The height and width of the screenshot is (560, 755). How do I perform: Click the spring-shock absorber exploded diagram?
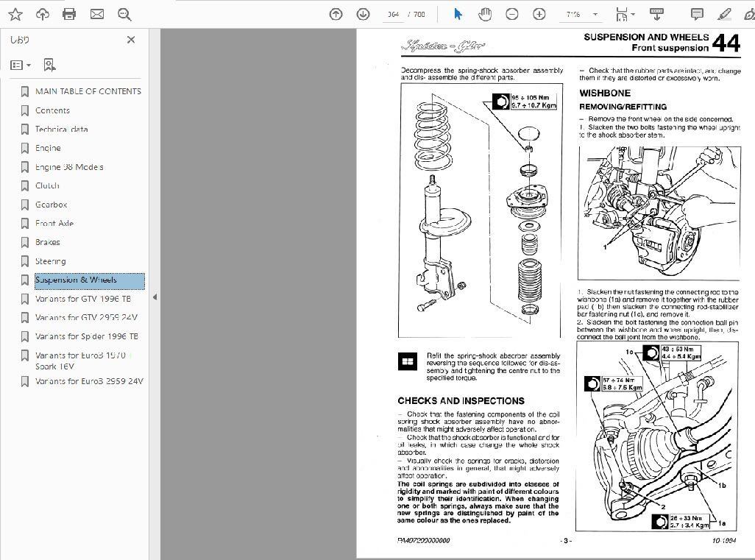click(481, 210)
